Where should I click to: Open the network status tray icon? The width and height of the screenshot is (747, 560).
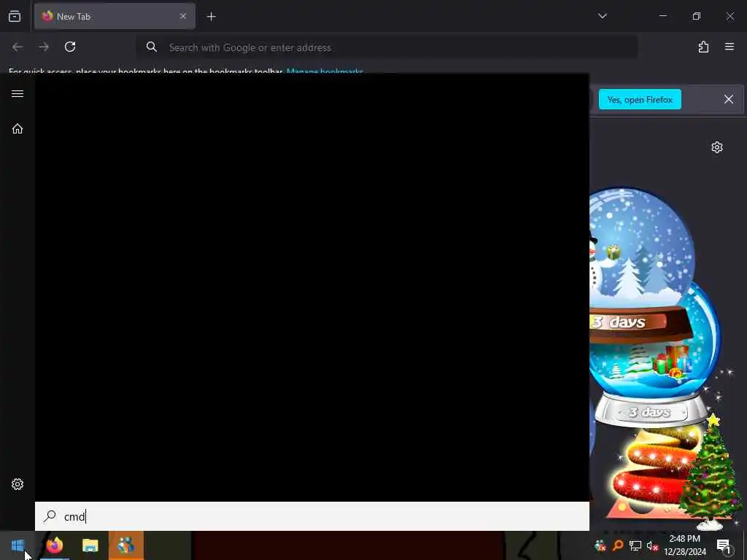tap(635, 545)
